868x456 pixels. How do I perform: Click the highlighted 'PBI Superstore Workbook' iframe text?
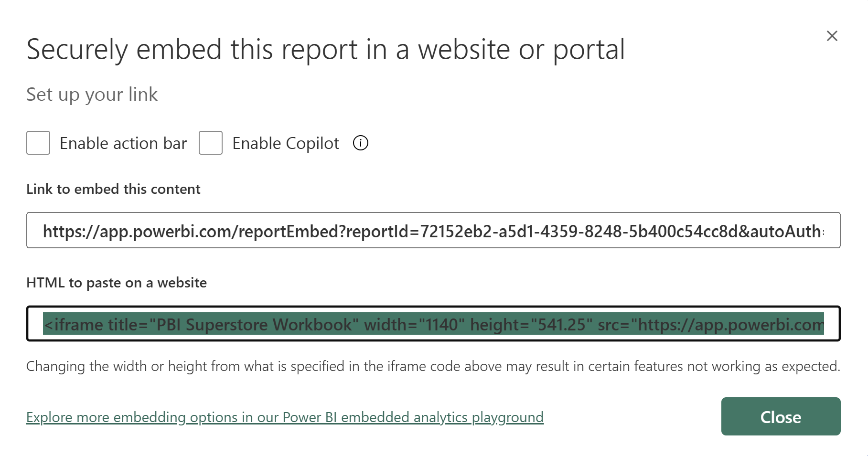coord(253,325)
